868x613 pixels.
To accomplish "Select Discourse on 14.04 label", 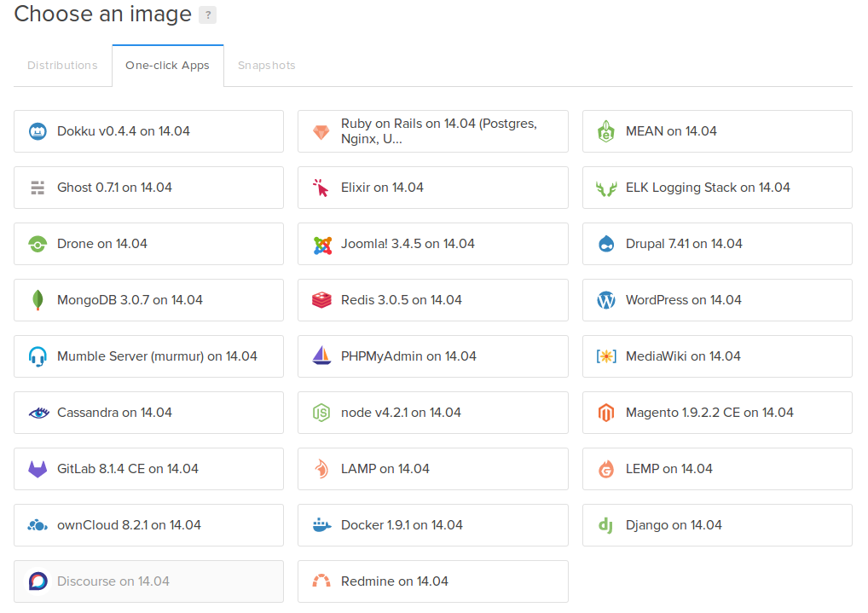I will tap(113, 581).
